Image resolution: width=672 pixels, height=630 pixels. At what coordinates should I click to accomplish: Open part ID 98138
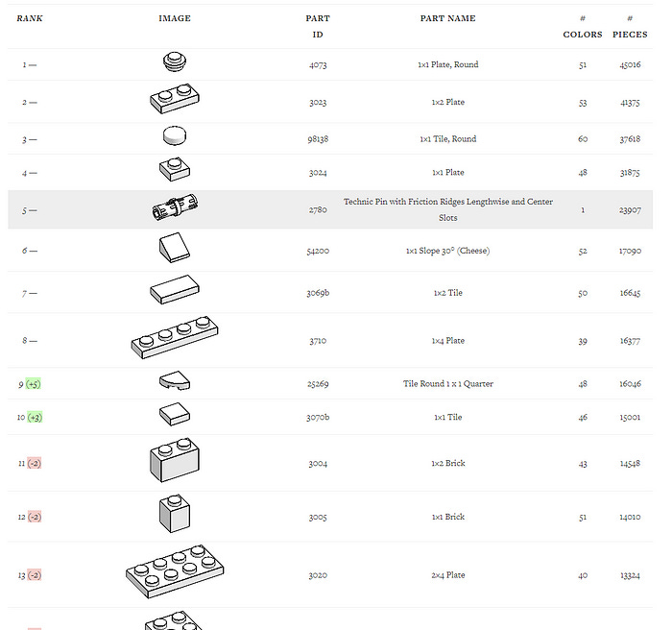coord(318,139)
